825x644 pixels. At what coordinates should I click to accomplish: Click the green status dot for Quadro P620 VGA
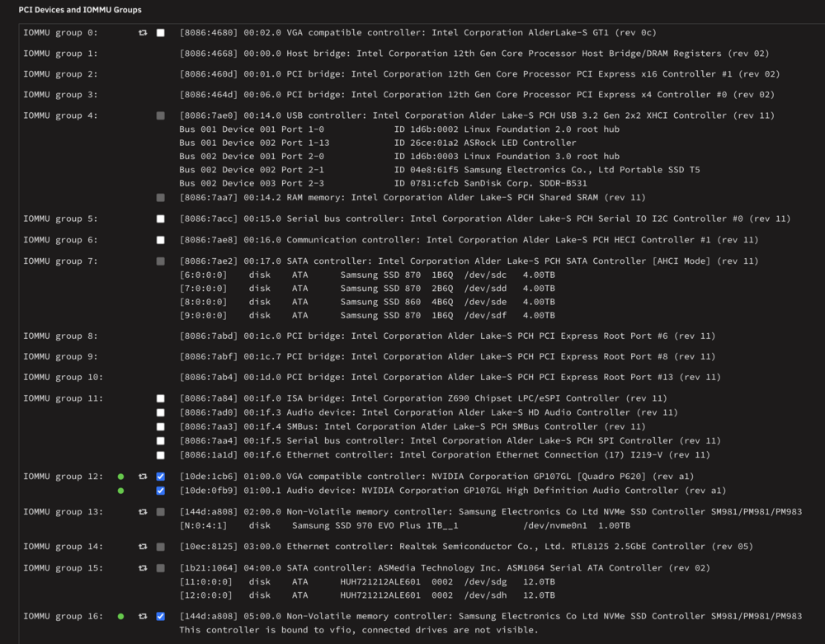(x=121, y=477)
